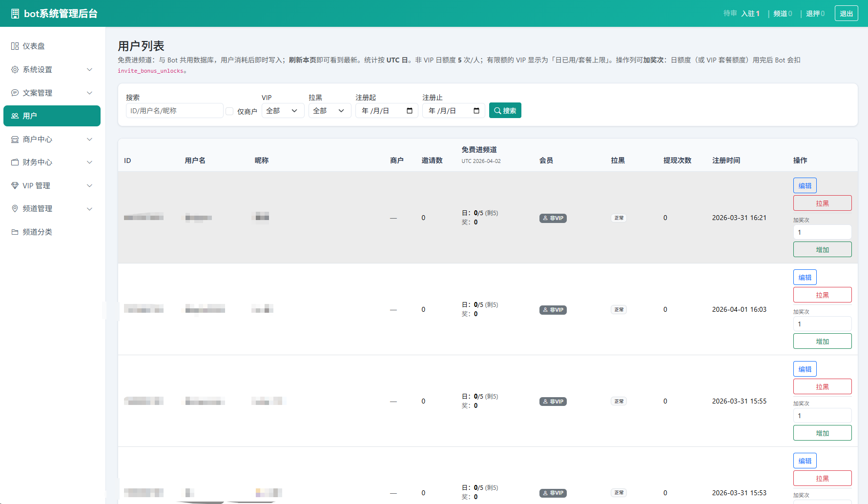Image resolution: width=868 pixels, height=504 pixels.
Task: Click the gear icon for 系统设置
Action: coord(15,70)
